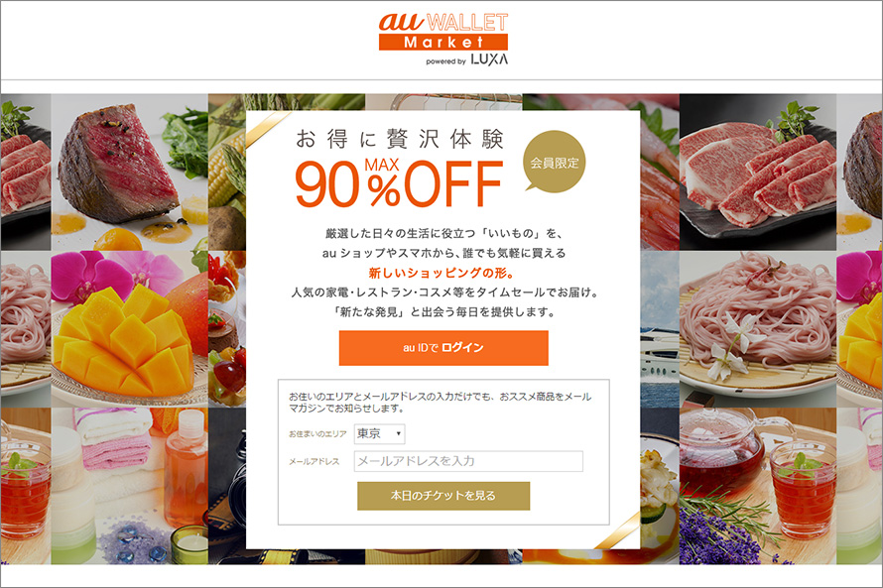Click the roast beef photo thumbnail

[130, 173]
